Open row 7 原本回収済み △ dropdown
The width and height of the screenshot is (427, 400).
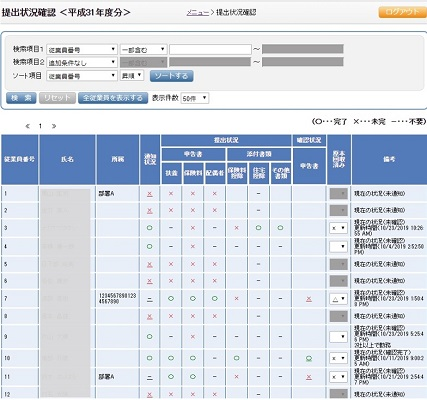point(338,299)
